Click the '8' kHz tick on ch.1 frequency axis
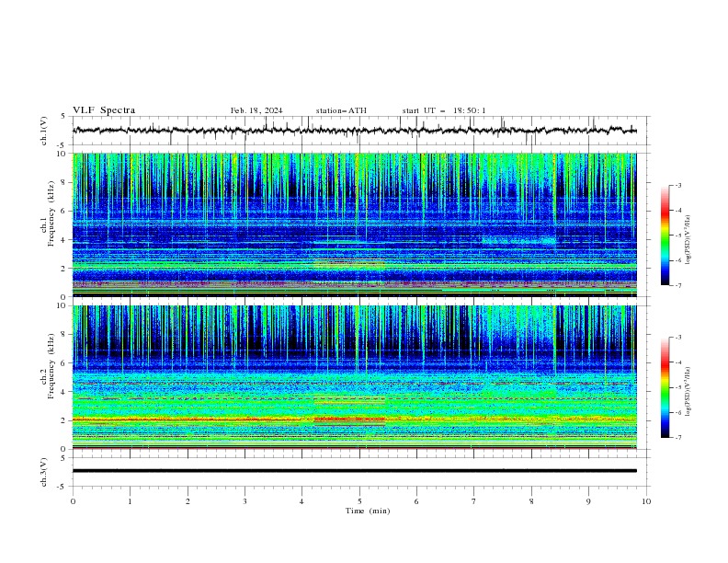Image resolution: width=728 pixels, height=563 pixels. tap(64, 182)
